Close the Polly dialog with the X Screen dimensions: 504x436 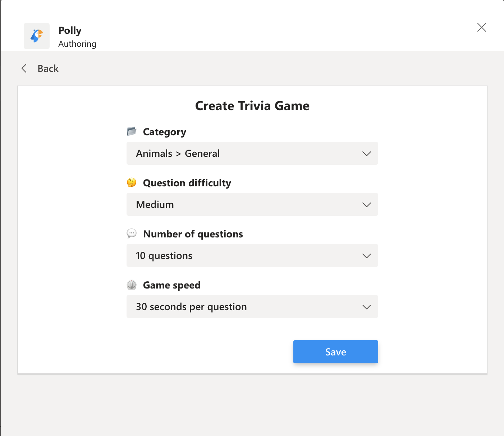(481, 27)
